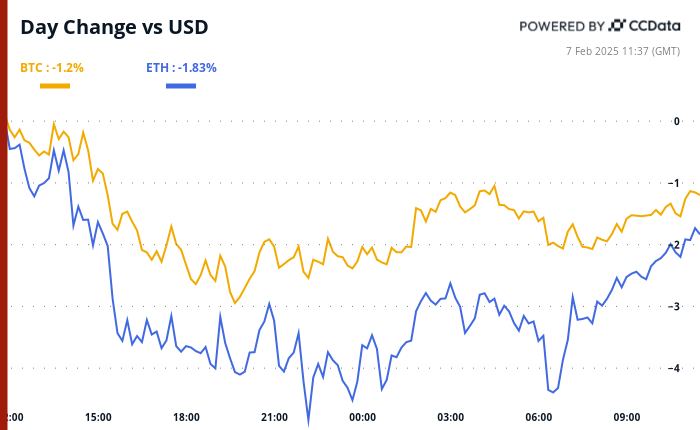Click the CCData logo icon
This screenshot has height=430, width=700.
pos(617,25)
